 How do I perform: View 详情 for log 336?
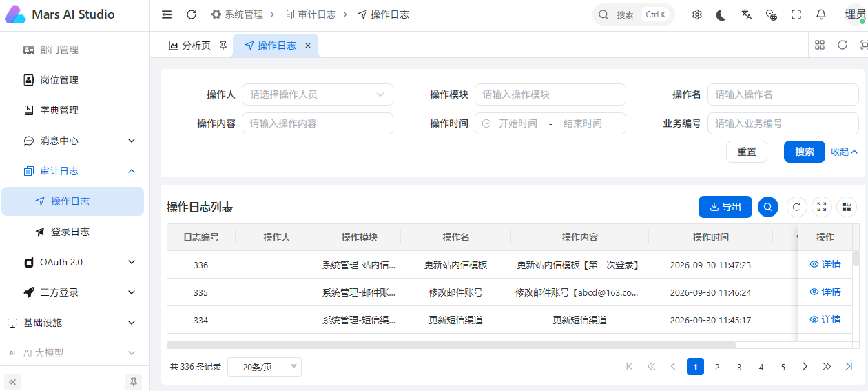pos(825,264)
